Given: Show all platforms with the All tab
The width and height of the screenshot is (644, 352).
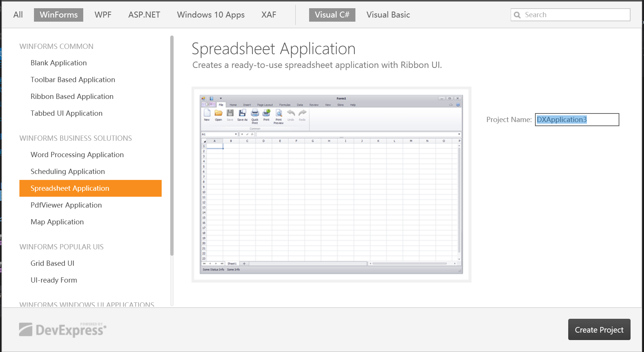Looking at the screenshot, I should coord(18,15).
